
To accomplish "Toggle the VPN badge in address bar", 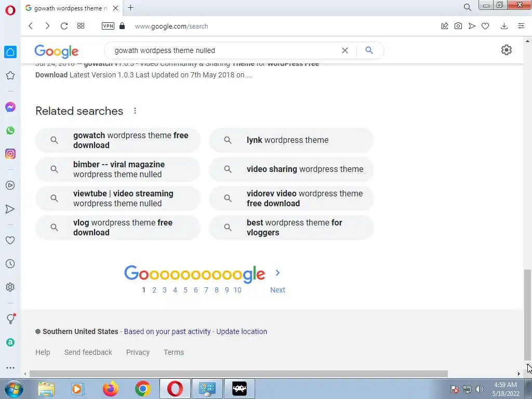I will coord(108,26).
